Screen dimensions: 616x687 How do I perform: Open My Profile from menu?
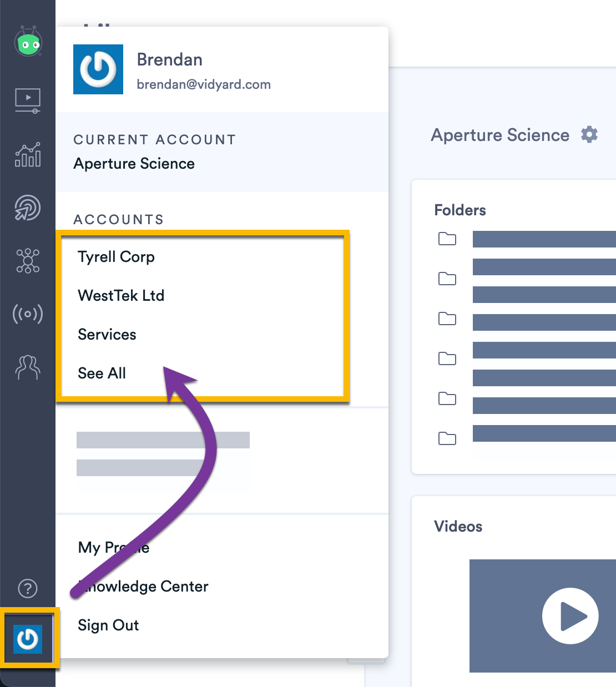(114, 548)
